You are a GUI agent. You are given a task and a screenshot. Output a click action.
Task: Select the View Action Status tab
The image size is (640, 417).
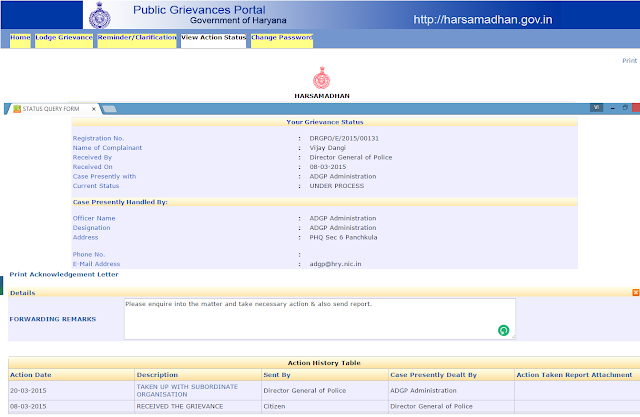[x=213, y=41]
